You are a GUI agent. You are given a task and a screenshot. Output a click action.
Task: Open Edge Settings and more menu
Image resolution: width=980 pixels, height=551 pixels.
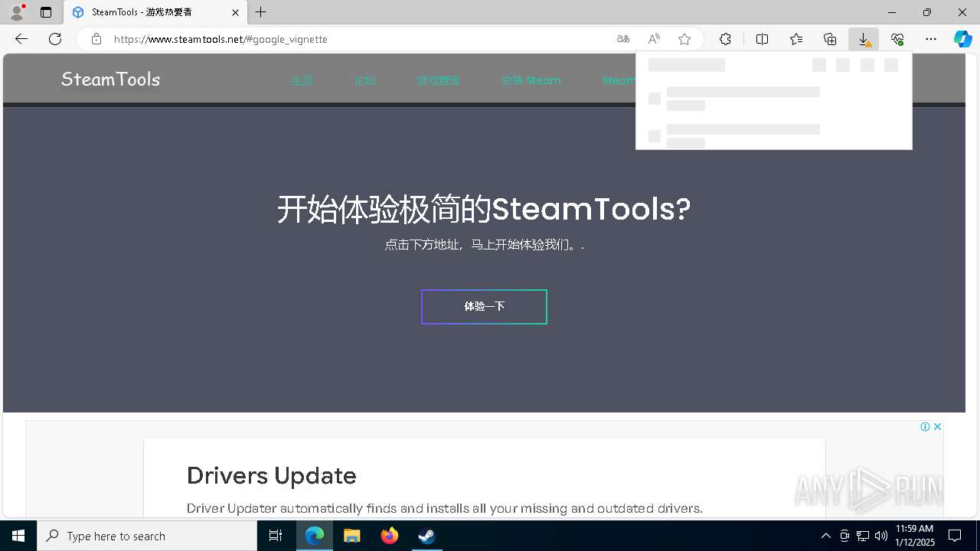point(931,39)
